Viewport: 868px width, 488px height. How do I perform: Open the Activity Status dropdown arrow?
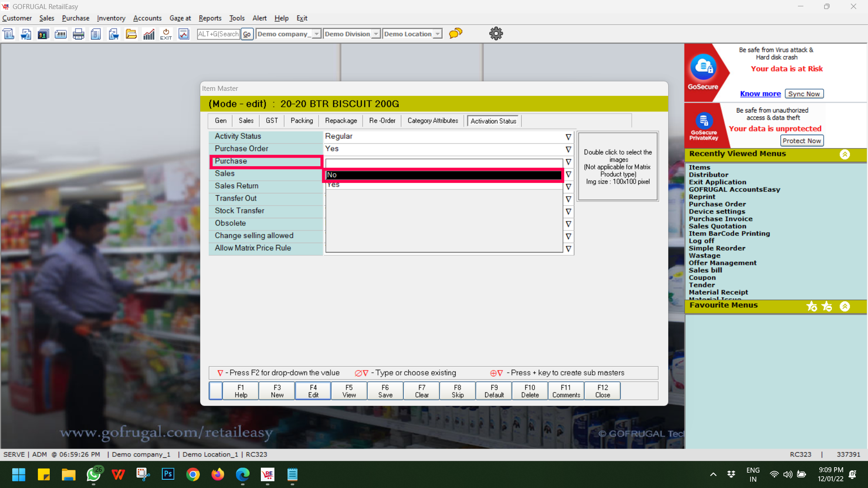568,137
